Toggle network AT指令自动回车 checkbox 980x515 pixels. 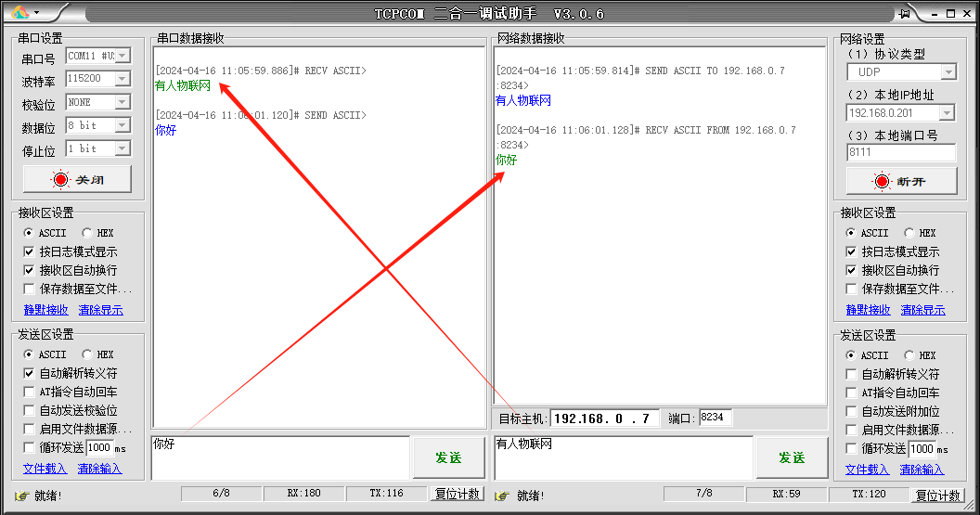pos(851,393)
